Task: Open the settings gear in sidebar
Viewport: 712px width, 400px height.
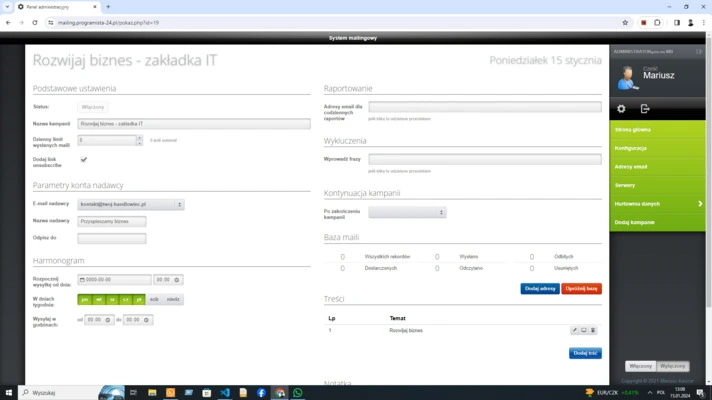Action: [x=621, y=109]
